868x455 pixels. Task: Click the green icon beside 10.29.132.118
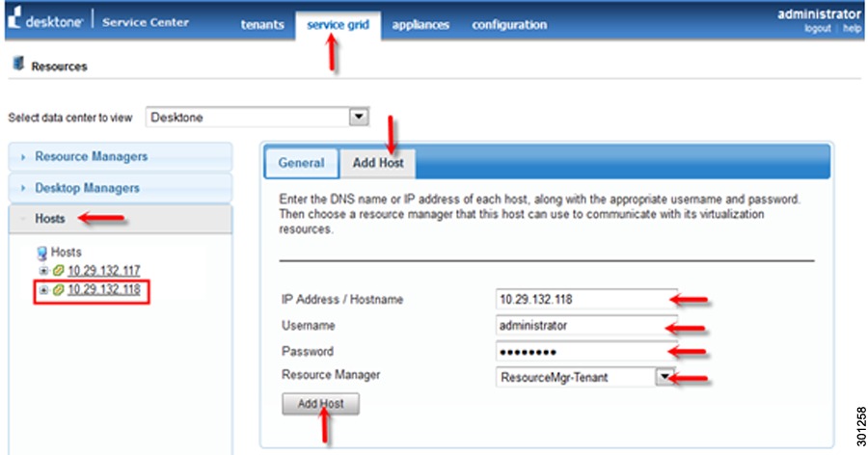(58, 289)
